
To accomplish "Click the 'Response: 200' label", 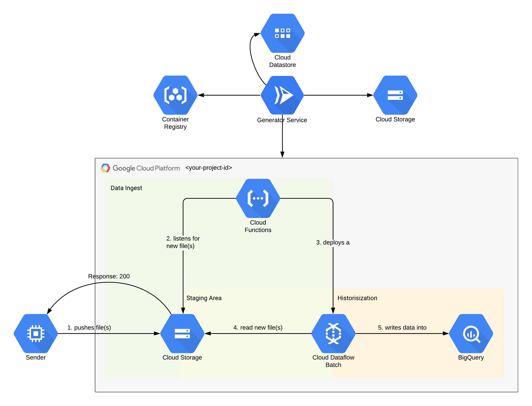I will coord(109,276).
